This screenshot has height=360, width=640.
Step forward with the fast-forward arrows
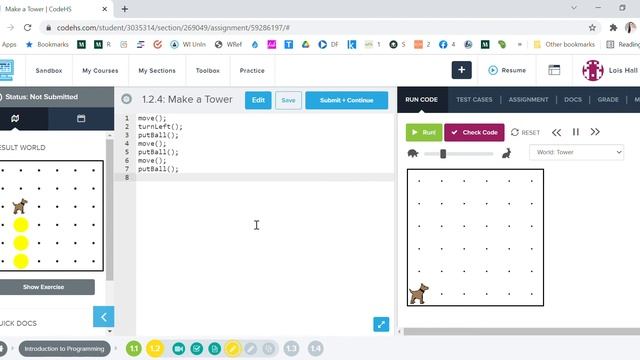tap(595, 132)
